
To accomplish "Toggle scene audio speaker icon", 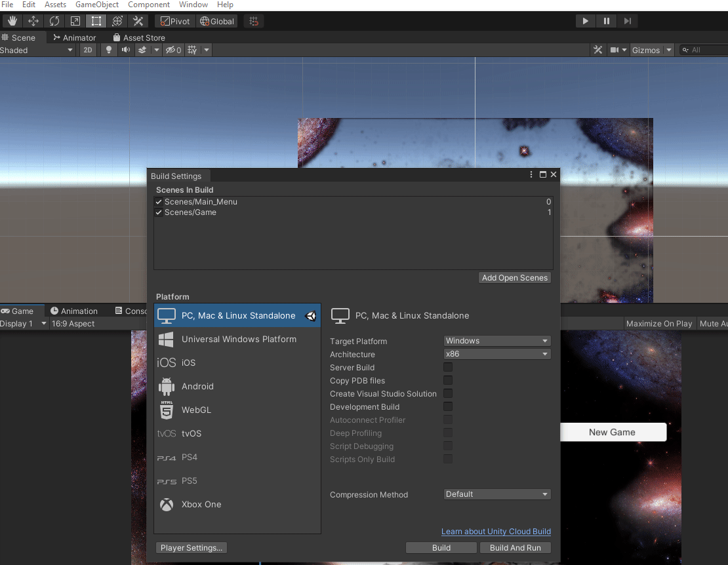I will (125, 50).
